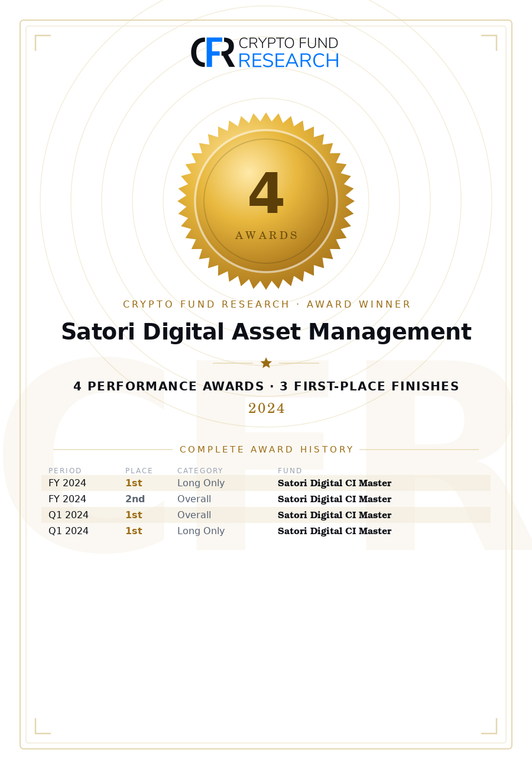532x769 pixels.
Task: Click 'Overall' in the FY 2024 row
Action: pyautogui.click(x=194, y=499)
